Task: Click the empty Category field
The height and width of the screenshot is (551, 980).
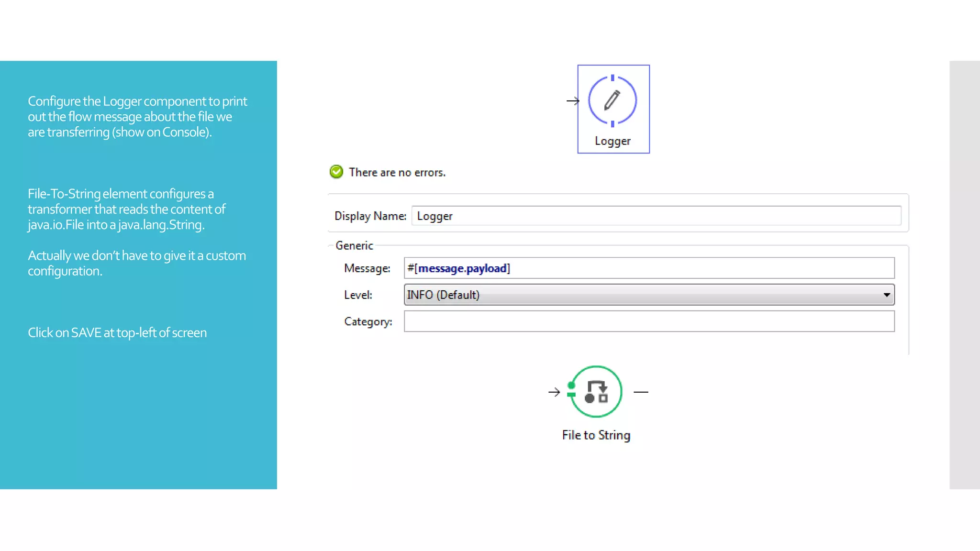Action: point(648,321)
